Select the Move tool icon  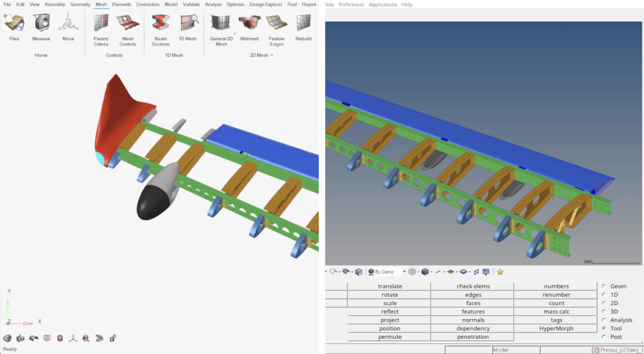(68, 24)
